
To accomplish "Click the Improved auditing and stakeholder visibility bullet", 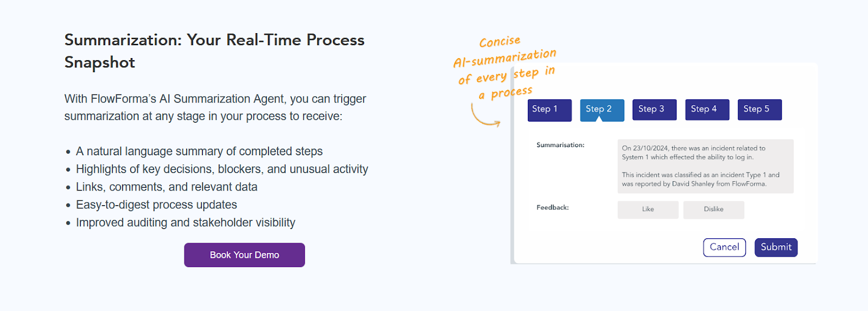I will 186,223.
